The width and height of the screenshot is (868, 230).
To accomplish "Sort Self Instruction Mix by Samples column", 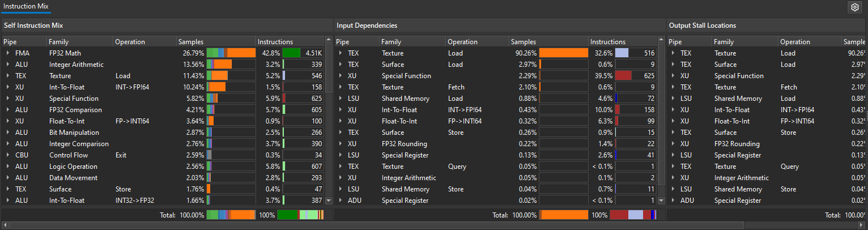I will 191,42.
